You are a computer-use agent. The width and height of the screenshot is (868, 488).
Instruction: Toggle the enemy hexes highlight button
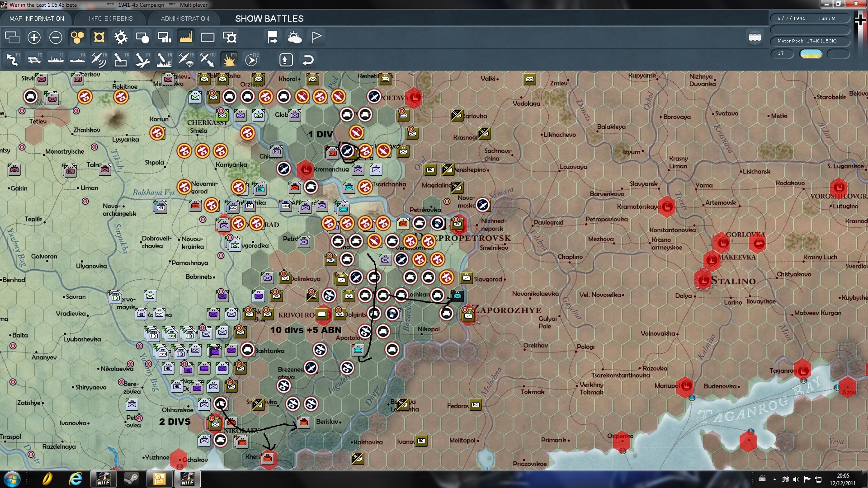99,37
